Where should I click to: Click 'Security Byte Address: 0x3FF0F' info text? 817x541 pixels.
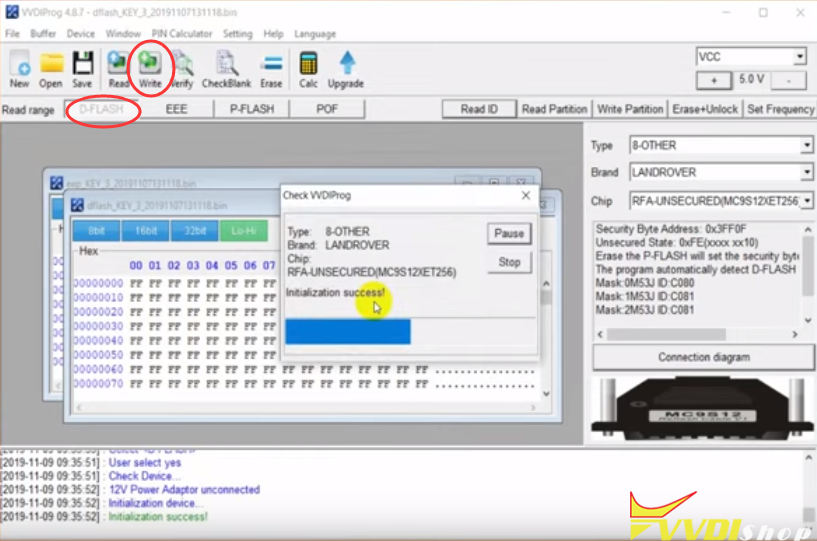(671, 229)
